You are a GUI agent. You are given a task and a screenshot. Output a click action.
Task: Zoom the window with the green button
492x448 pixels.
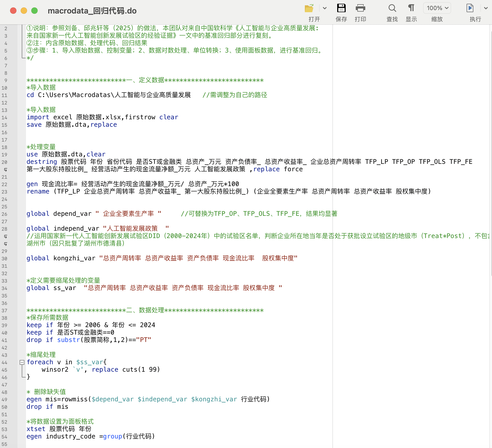click(x=34, y=11)
